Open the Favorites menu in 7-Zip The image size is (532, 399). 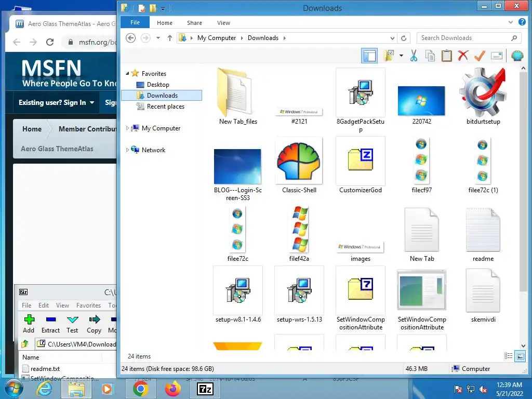88,305
